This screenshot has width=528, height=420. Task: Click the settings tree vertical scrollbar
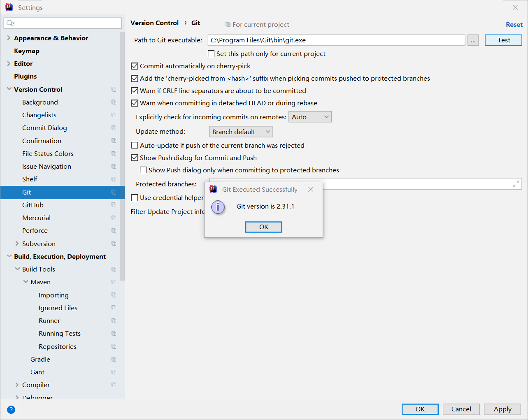click(122, 156)
